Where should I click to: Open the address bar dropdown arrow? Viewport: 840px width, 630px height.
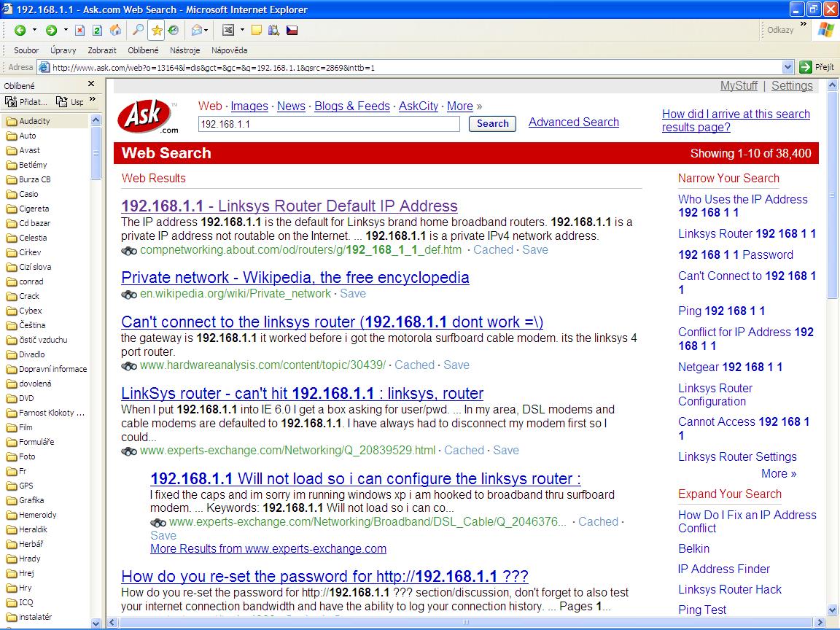coord(787,67)
